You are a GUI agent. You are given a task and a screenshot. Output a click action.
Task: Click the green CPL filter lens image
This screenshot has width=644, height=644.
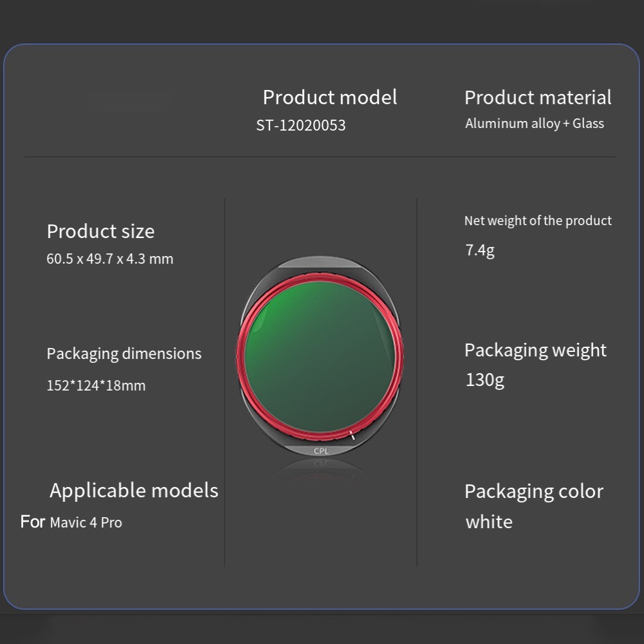click(x=320, y=356)
